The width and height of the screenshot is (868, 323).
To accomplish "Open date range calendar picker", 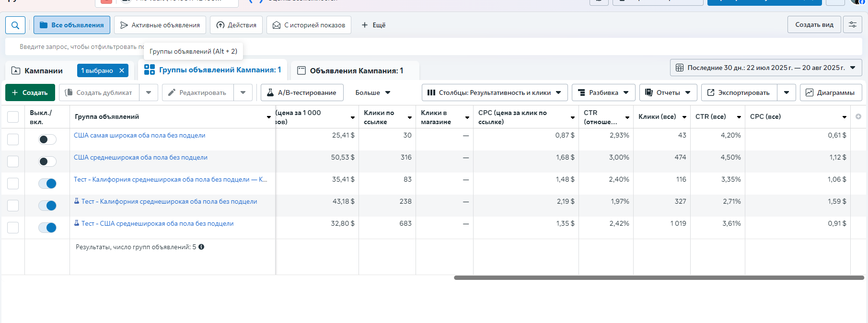I will click(x=765, y=68).
